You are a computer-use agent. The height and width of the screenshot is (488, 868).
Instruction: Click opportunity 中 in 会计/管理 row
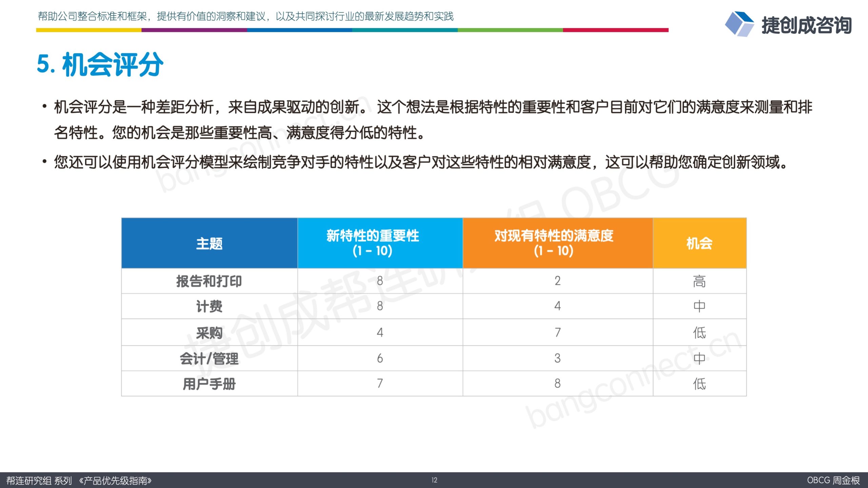[x=699, y=359]
